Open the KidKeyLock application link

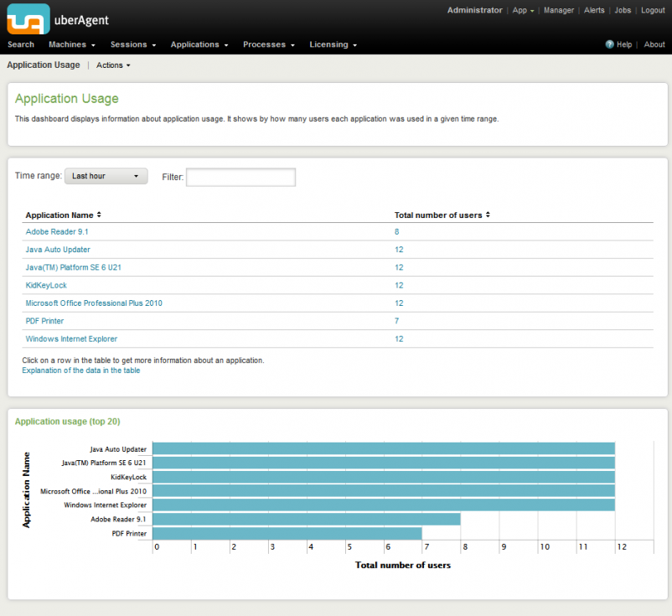click(46, 285)
